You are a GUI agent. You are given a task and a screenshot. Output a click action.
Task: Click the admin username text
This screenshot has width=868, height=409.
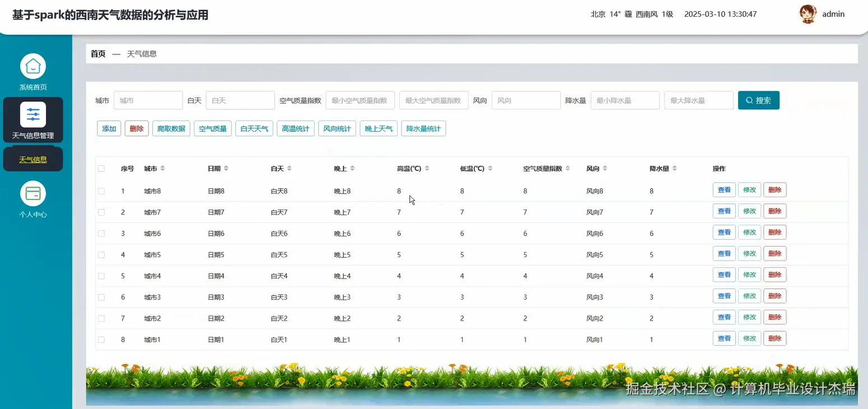tap(833, 14)
